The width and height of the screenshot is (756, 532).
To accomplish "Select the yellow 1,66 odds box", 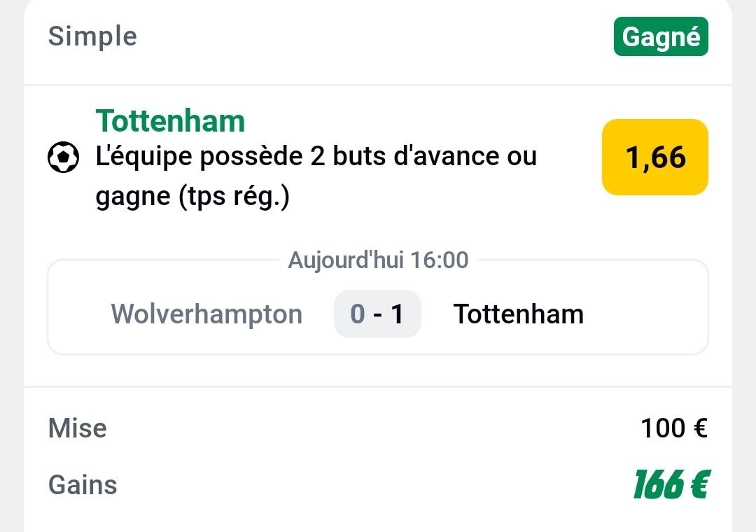I will [x=655, y=157].
